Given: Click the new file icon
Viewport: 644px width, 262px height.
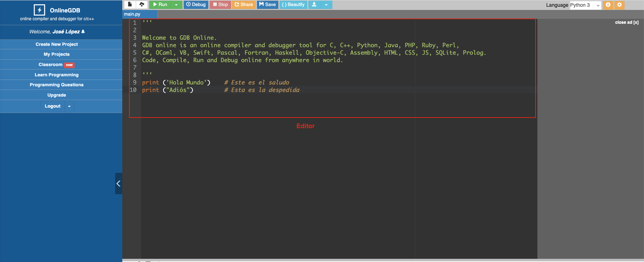Looking at the screenshot, I should tap(130, 5).
